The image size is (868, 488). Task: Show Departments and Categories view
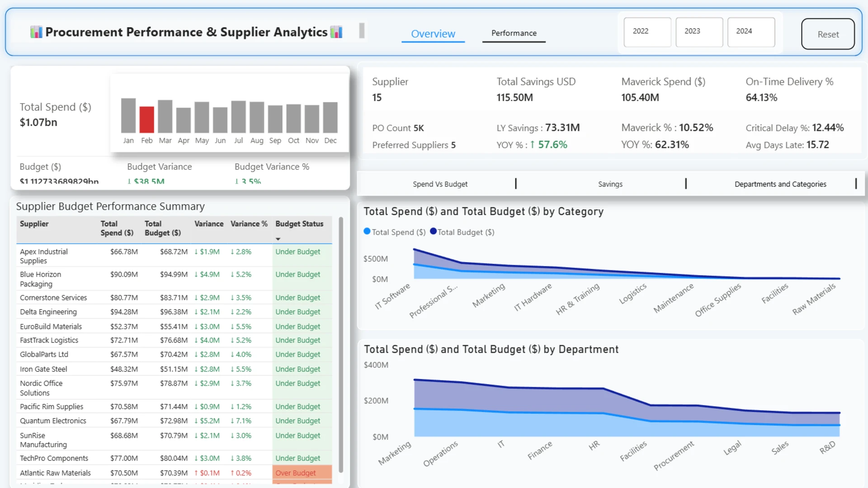pyautogui.click(x=780, y=184)
